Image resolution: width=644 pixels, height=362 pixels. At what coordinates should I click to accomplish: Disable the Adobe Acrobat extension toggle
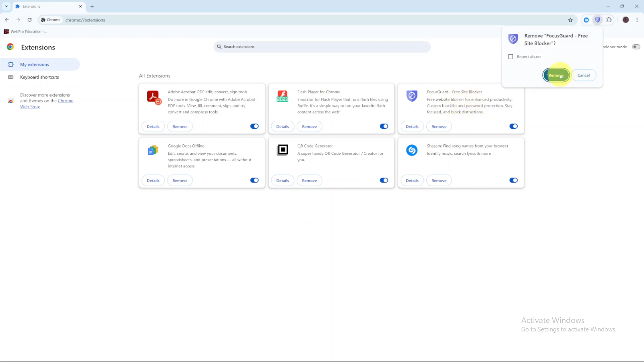254,126
